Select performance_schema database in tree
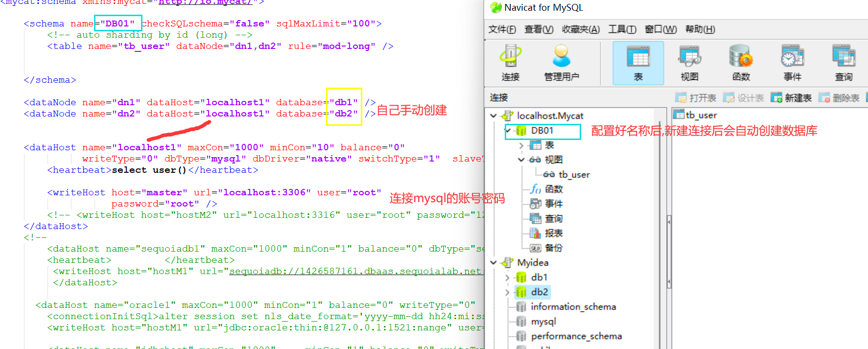This screenshot has height=349, width=868. [576, 336]
